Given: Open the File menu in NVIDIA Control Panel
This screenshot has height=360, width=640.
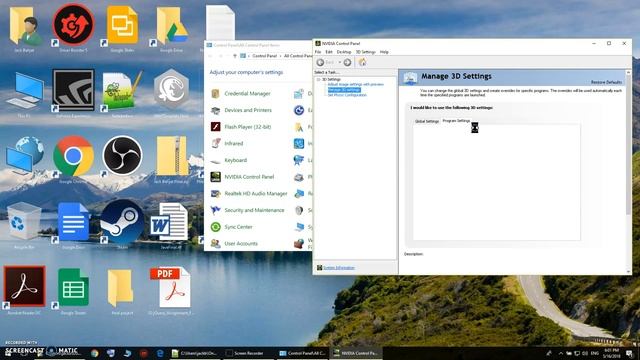Looking at the screenshot, I should coord(318,52).
